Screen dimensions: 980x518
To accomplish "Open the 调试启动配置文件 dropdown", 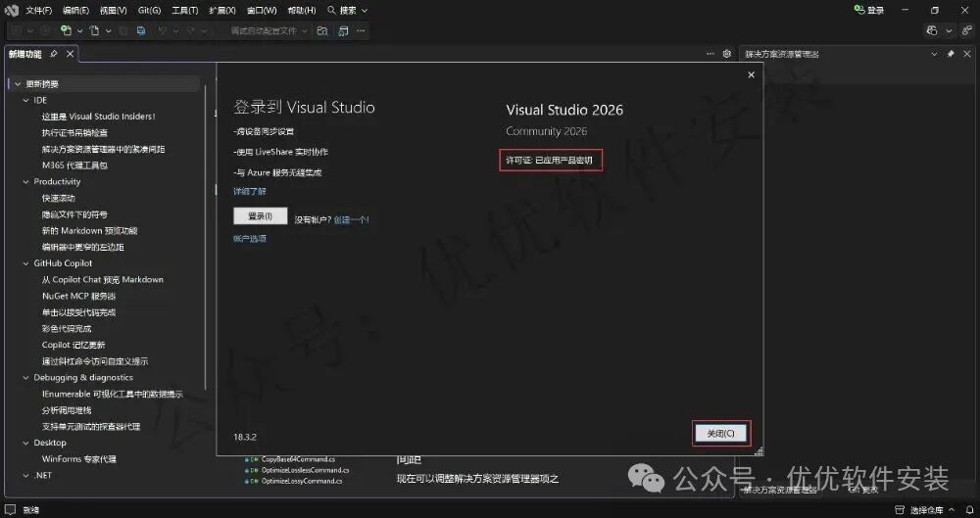I will (x=269, y=30).
